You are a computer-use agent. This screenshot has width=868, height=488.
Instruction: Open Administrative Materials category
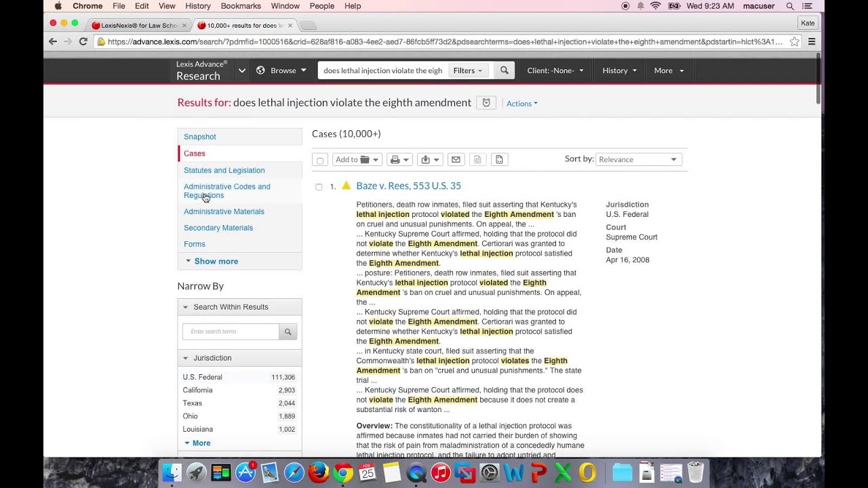224,211
